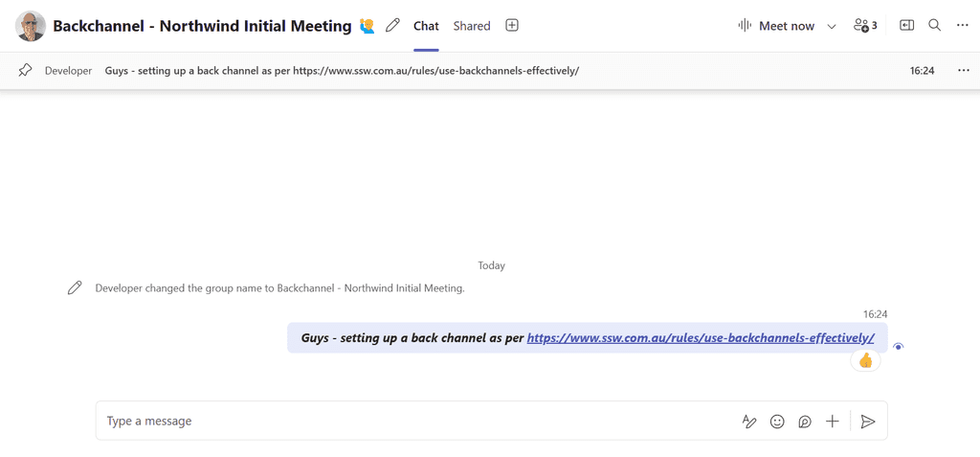Click the search magnifier icon in the chat header
The height and width of the screenshot is (457, 980).
pos(935,26)
